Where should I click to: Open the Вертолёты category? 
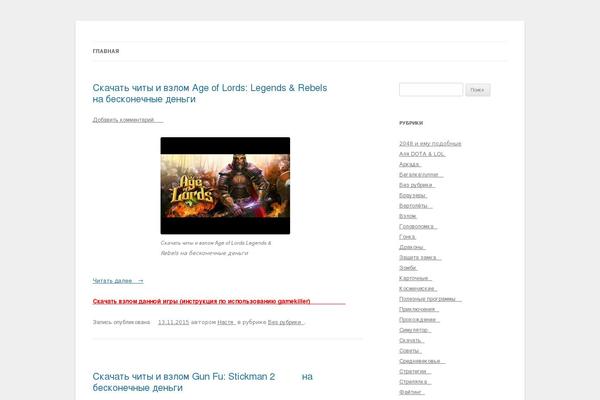pos(416,206)
